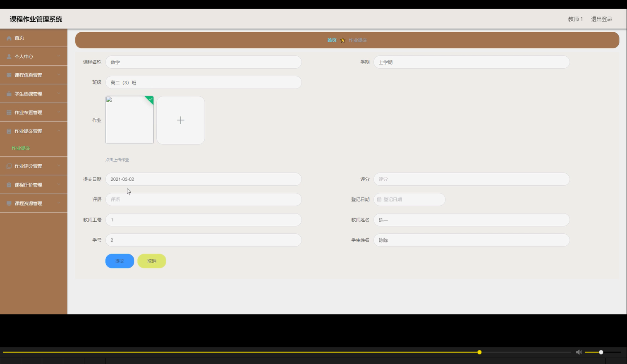Open 个人中心 menu item
The image size is (627, 364).
pos(34,56)
